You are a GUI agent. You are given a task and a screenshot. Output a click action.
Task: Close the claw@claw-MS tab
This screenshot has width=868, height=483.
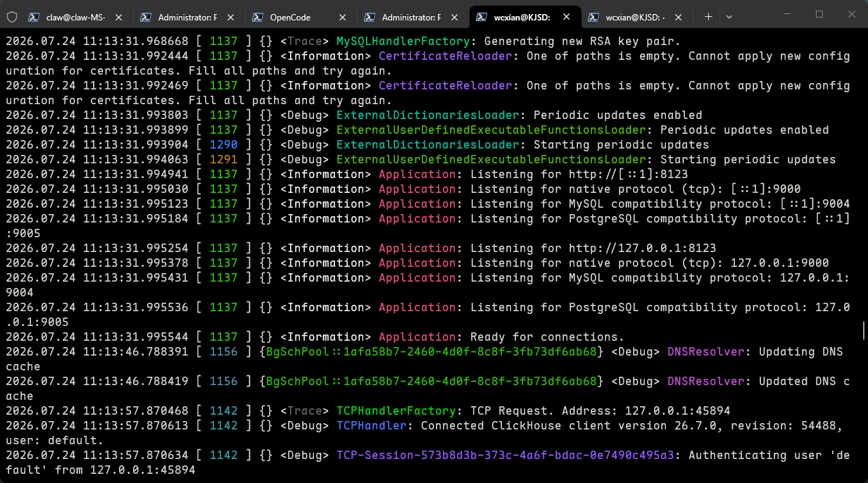tap(118, 16)
